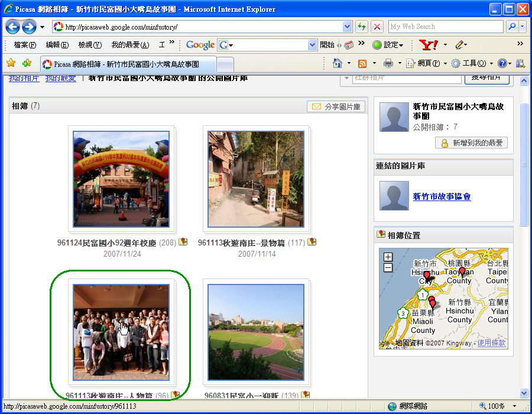Click the RSS feeds icon
Image resolution: width=532 pixels, height=414 pixels.
362,63
